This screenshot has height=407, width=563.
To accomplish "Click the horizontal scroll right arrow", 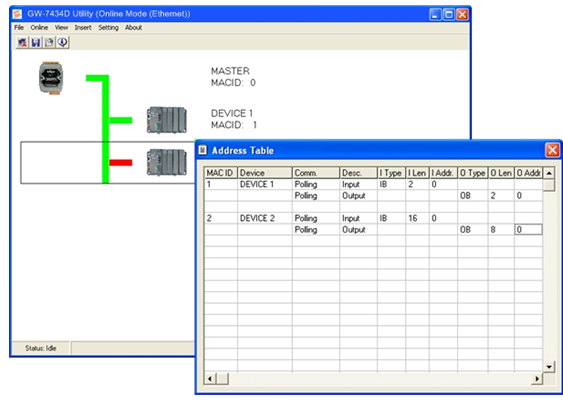I will [x=537, y=379].
